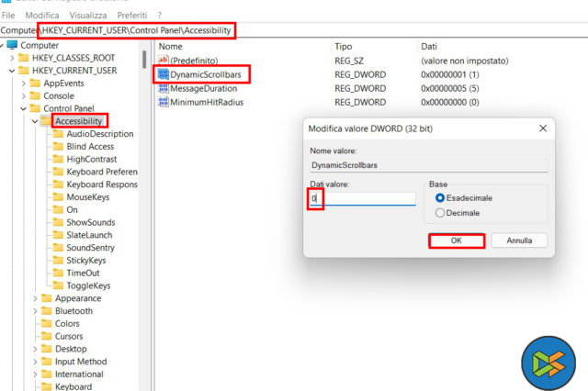Click the MouseKeys folder icon

point(58,197)
